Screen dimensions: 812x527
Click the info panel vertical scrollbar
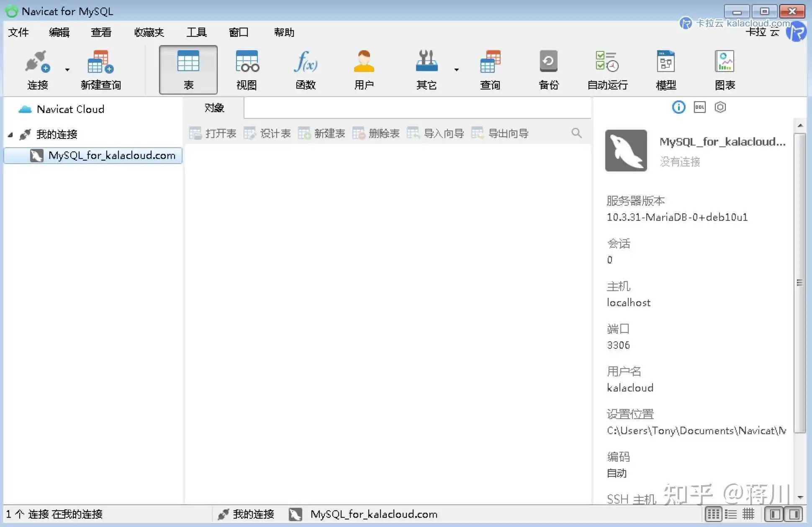(799, 283)
